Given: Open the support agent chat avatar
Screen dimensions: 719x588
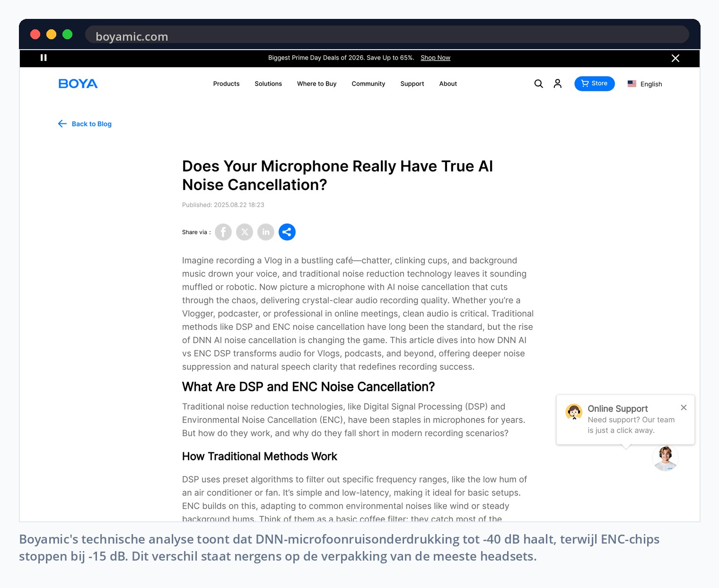Looking at the screenshot, I should [666, 458].
